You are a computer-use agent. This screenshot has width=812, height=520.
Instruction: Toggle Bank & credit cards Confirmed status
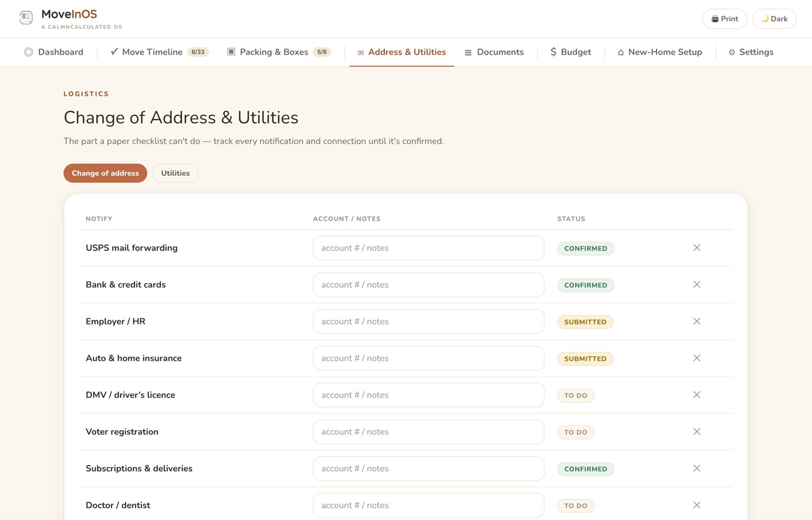tap(586, 285)
